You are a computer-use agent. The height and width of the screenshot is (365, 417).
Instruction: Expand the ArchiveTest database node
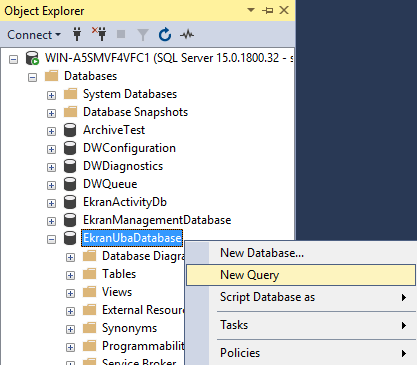(x=51, y=132)
